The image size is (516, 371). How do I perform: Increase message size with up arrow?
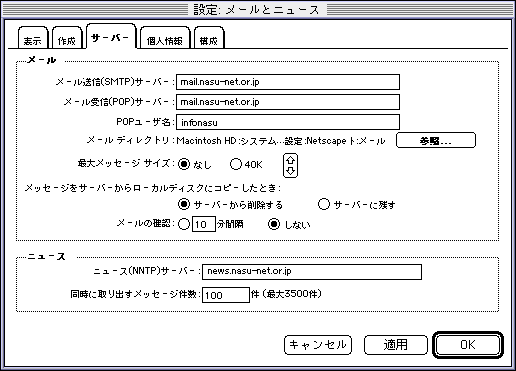[x=290, y=160]
